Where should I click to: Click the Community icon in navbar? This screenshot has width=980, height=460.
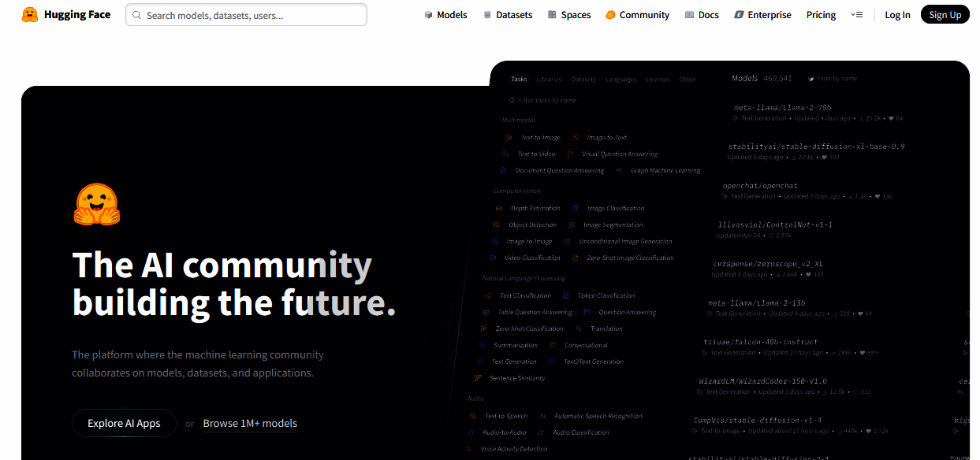[x=610, y=15]
